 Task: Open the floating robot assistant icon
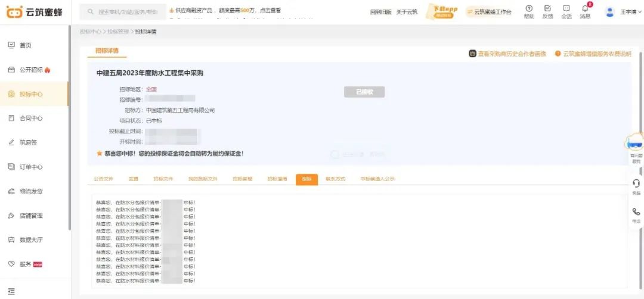[x=636, y=143]
